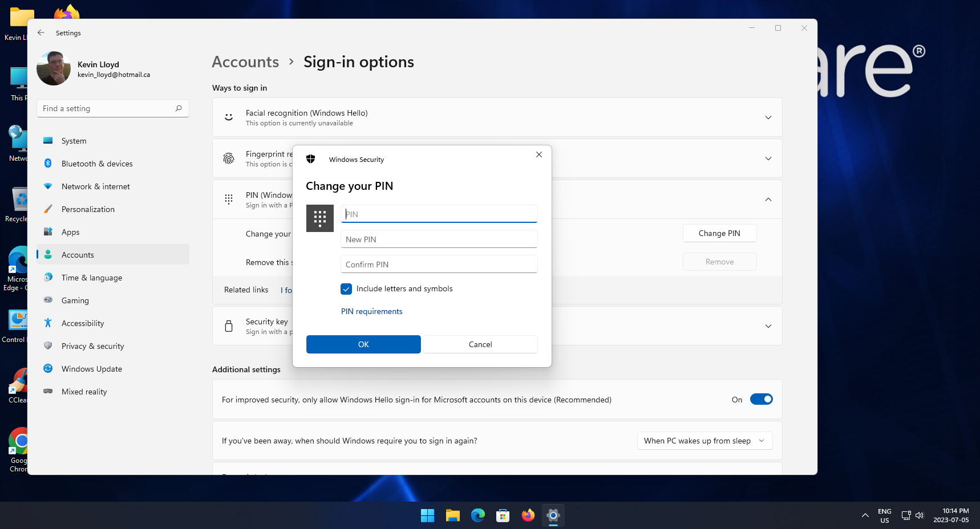Click OK in the Change your PIN dialog
The height and width of the screenshot is (529, 980).
tap(363, 344)
